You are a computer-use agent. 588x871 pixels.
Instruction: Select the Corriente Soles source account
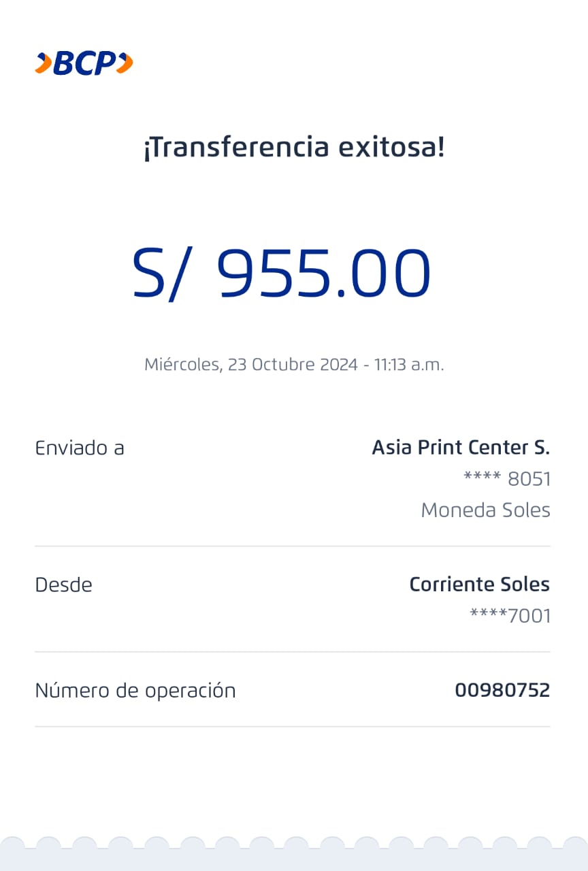click(479, 585)
